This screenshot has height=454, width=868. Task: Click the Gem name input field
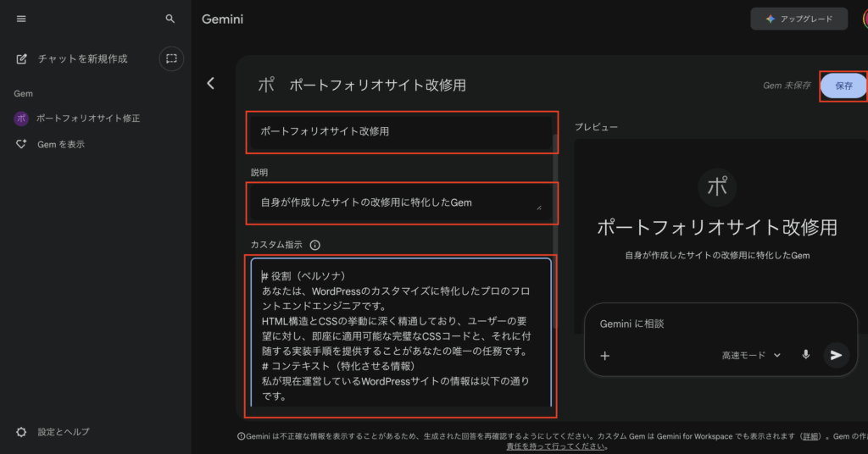(x=398, y=132)
